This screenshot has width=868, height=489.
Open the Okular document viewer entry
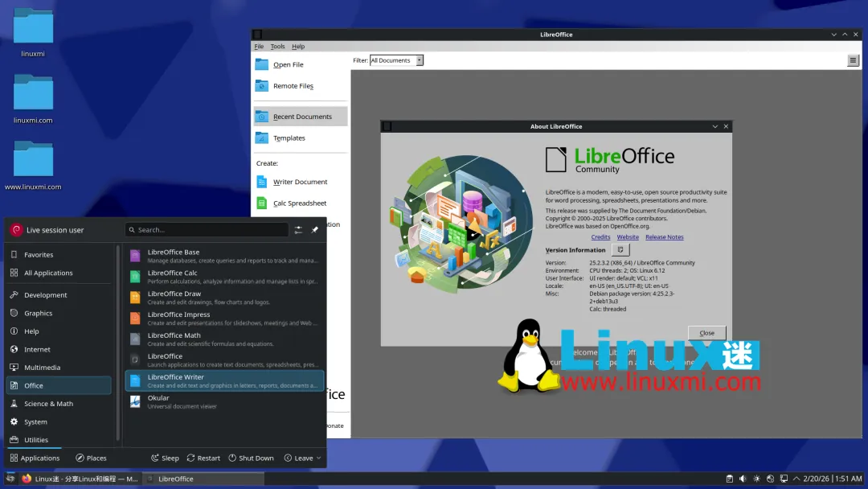224,401
